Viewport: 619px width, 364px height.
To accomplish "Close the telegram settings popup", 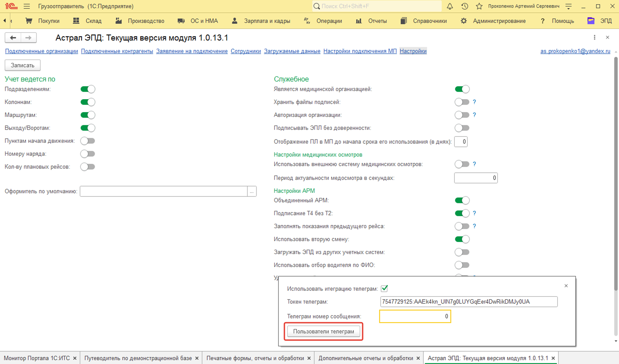I will (x=566, y=286).
